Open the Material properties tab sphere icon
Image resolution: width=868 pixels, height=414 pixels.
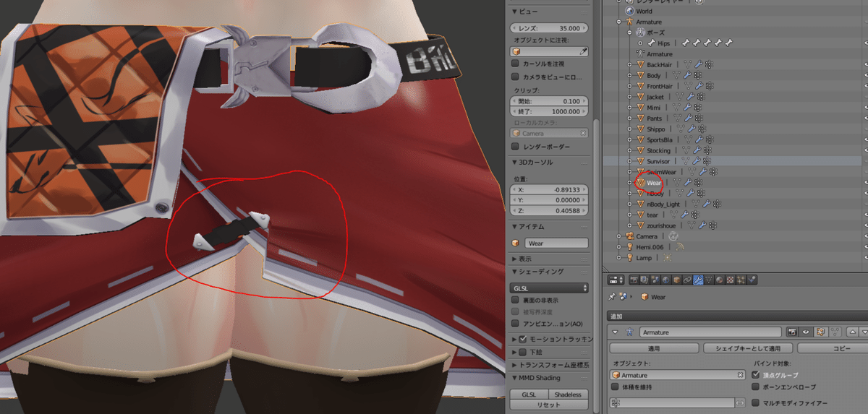[x=719, y=280]
